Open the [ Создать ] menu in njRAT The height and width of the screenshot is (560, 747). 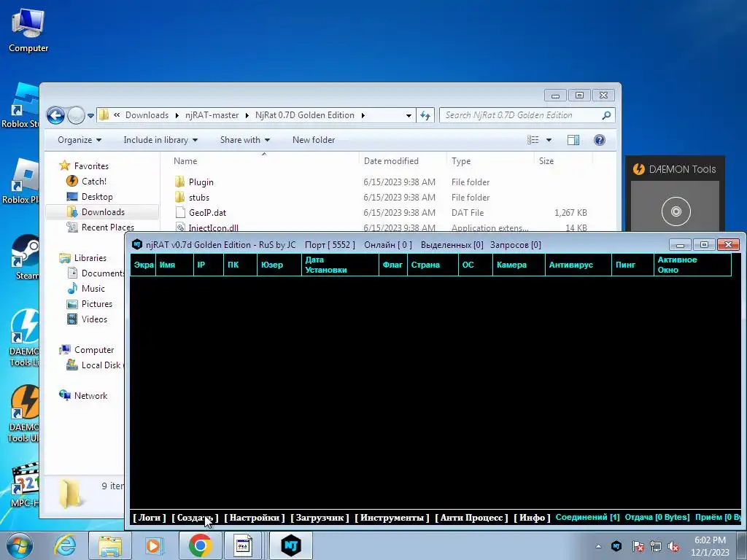195,518
